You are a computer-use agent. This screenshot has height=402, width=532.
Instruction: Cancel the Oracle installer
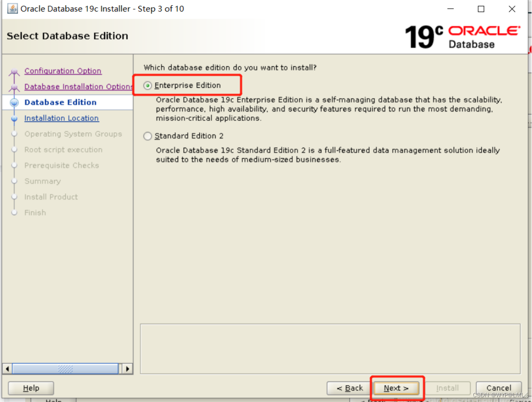tap(498, 388)
